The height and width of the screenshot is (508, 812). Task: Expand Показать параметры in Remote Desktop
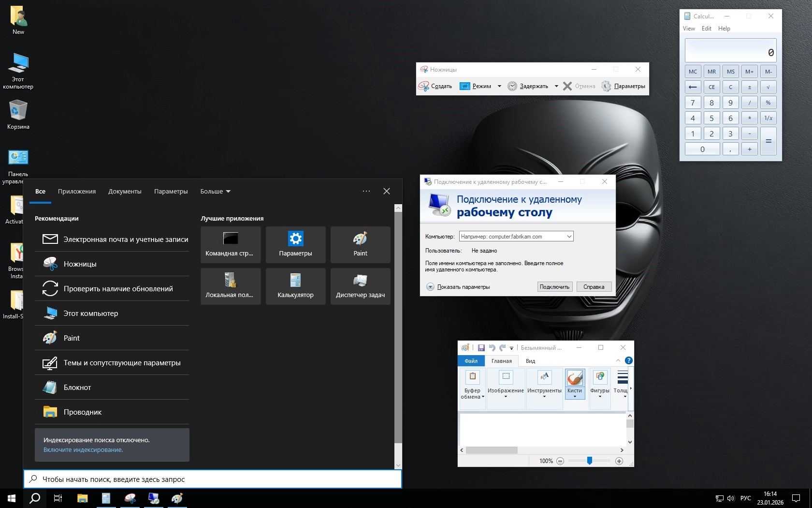pos(430,287)
